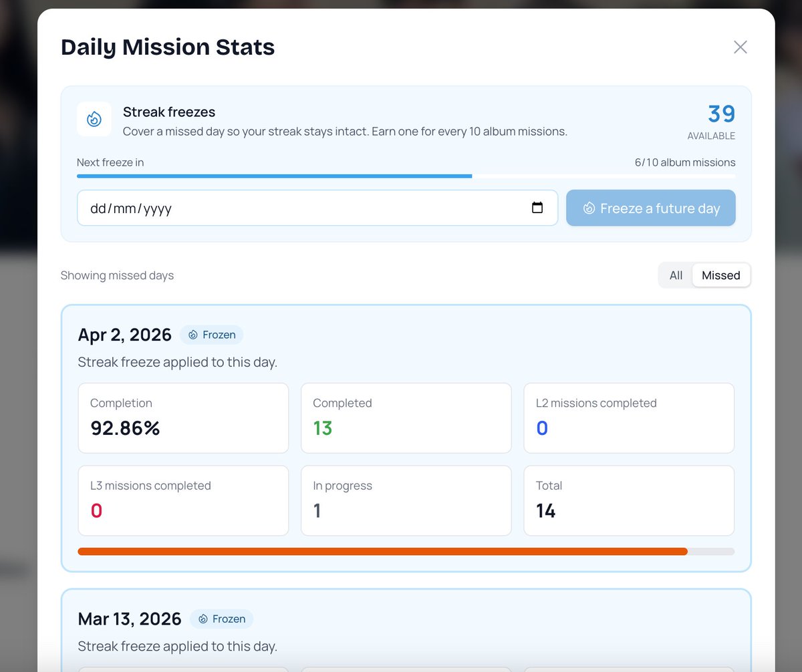Click the 6/10 album missions text
Screen dimensions: 802x672
(x=685, y=162)
